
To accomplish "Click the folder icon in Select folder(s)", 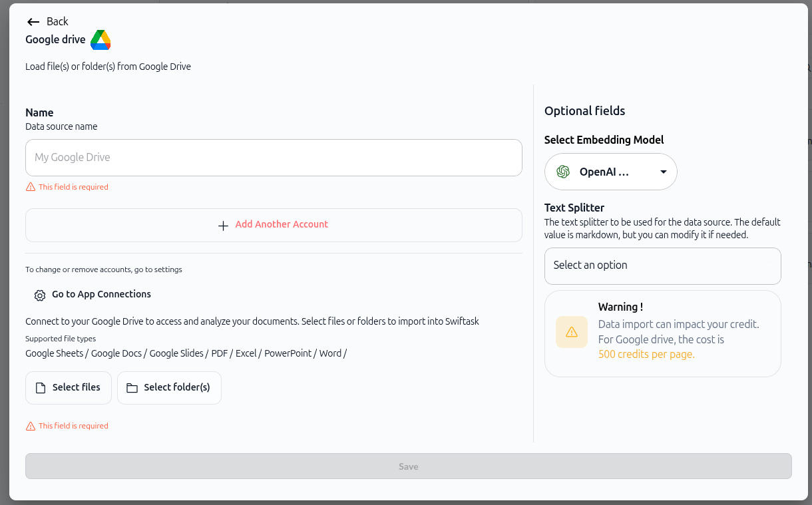I will pos(132,388).
